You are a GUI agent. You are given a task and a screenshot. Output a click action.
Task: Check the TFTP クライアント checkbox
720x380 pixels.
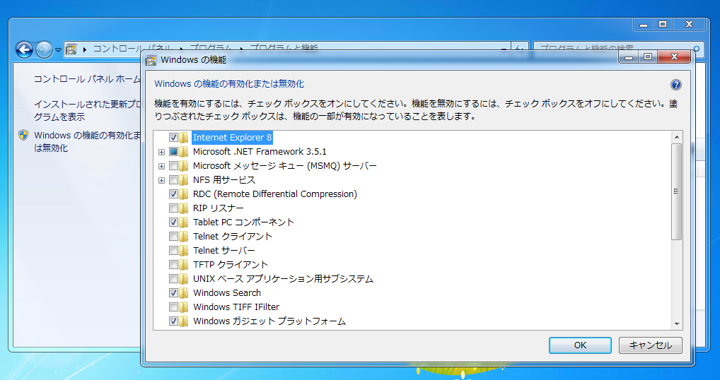point(173,265)
